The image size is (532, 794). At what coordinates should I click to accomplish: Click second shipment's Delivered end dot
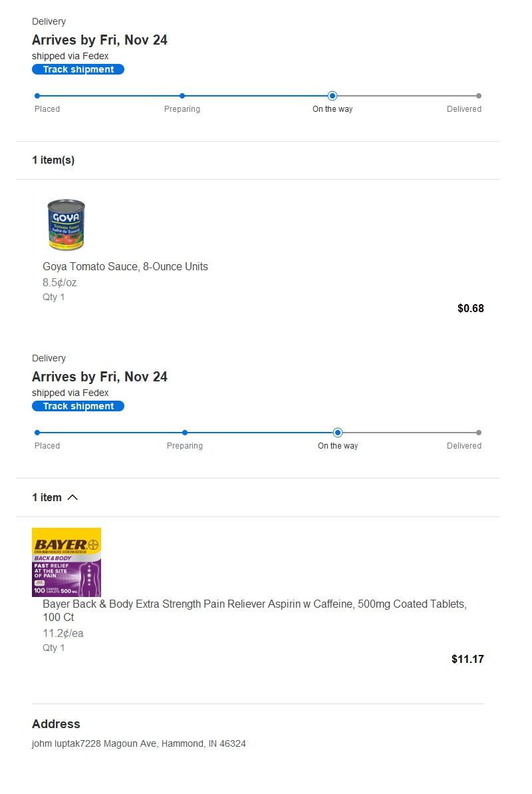pyautogui.click(x=479, y=433)
